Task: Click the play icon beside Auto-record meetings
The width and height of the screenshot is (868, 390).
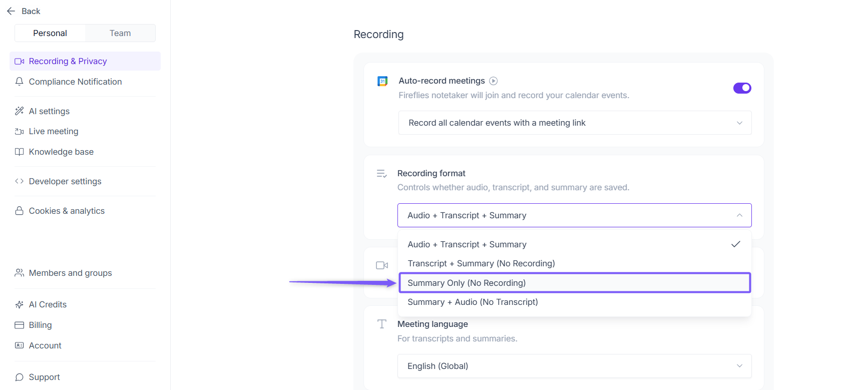Action: coord(493,81)
